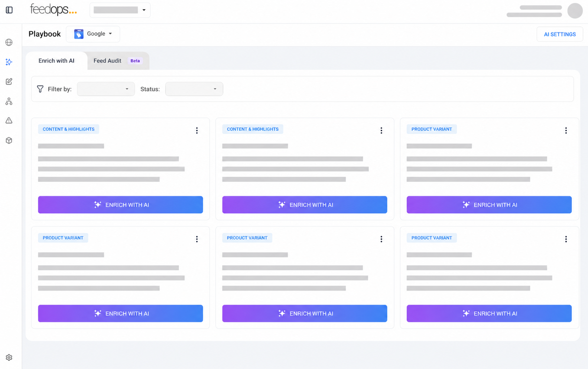Click Product Variant tag on bottom-left card
Image resolution: width=588 pixels, height=369 pixels.
(x=63, y=238)
